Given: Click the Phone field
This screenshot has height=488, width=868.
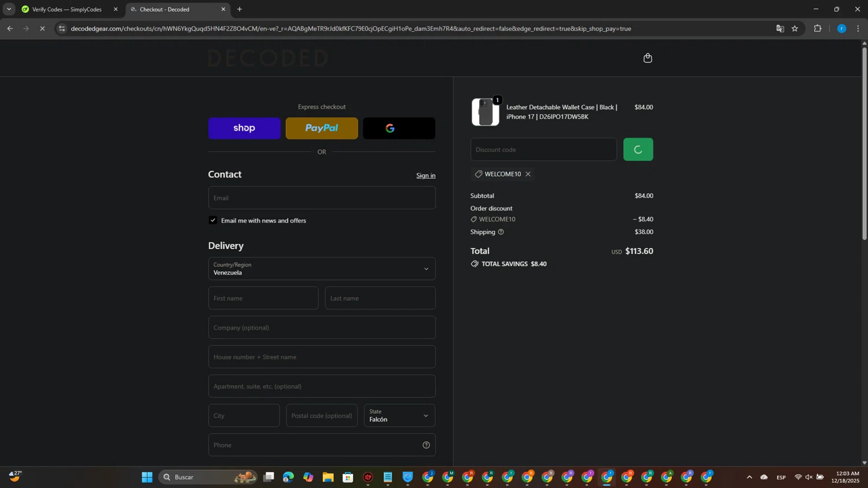Looking at the screenshot, I should point(322,445).
